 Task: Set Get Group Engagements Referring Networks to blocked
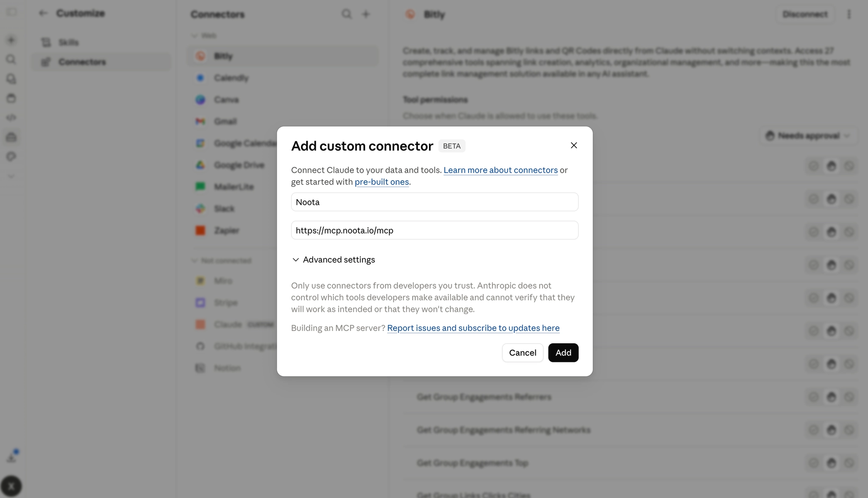point(849,430)
